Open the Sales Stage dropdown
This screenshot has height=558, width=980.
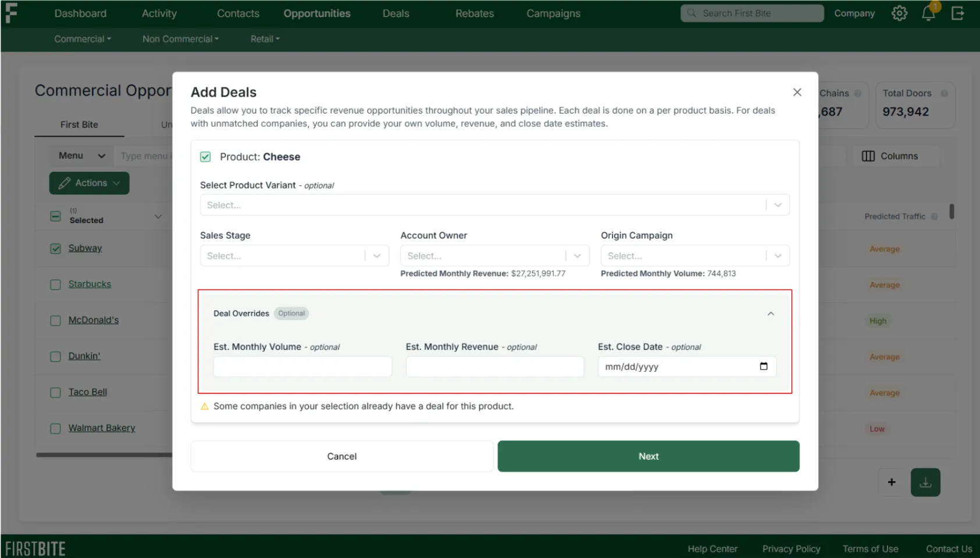(x=294, y=256)
